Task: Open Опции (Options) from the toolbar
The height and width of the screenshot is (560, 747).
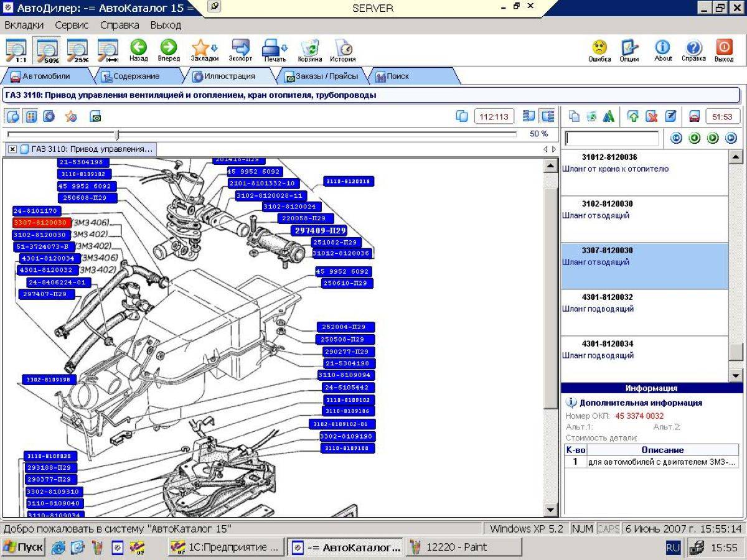Action: (x=629, y=49)
